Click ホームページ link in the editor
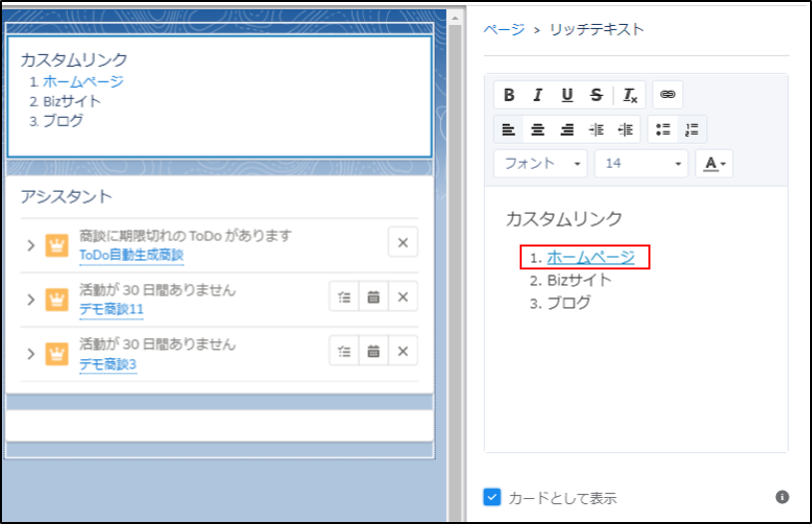Image resolution: width=812 pixels, height=524 pixels. tap(591, 258)
